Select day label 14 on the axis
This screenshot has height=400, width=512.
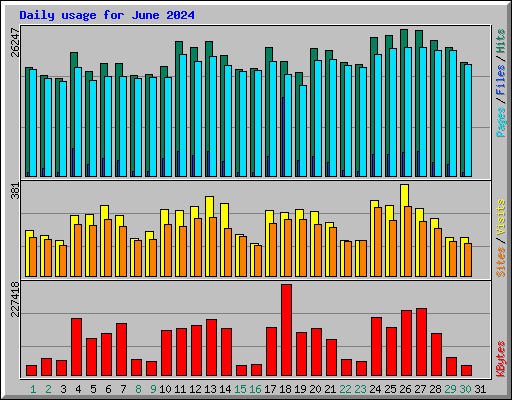pyautogui.click(x=225, y=389)
